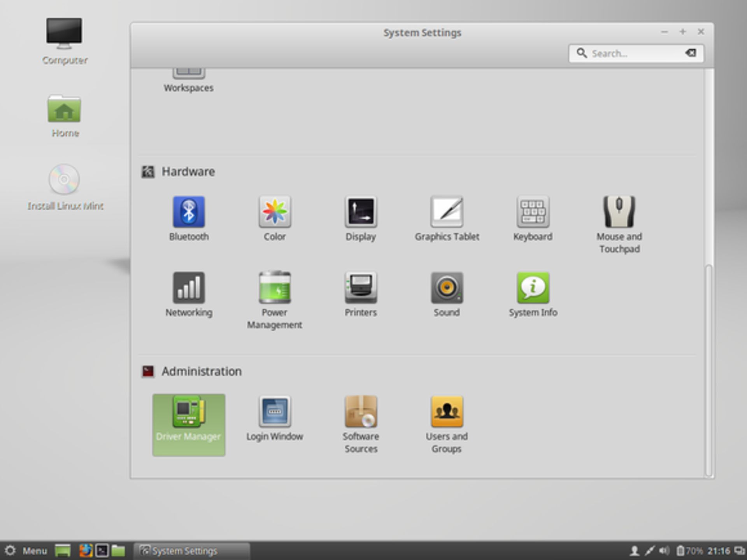Open the Color settings module
Screen dimensions: 747x560
275,219
